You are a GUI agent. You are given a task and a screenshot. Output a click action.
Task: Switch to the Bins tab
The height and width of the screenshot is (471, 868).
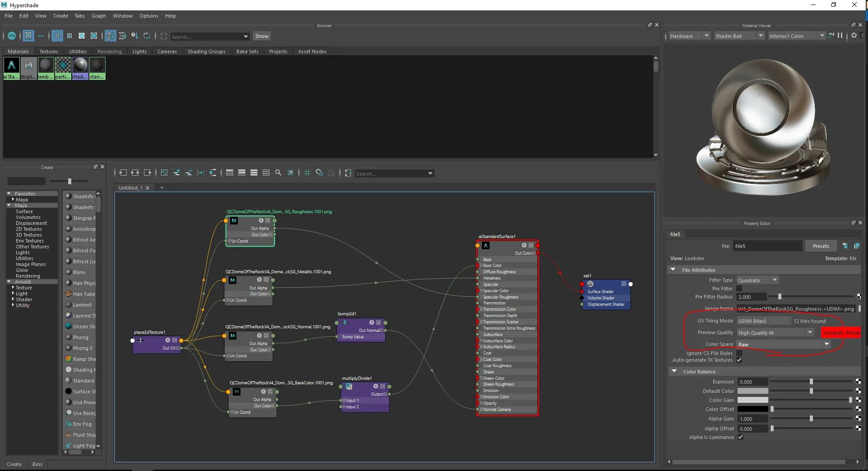pos(37,464)
